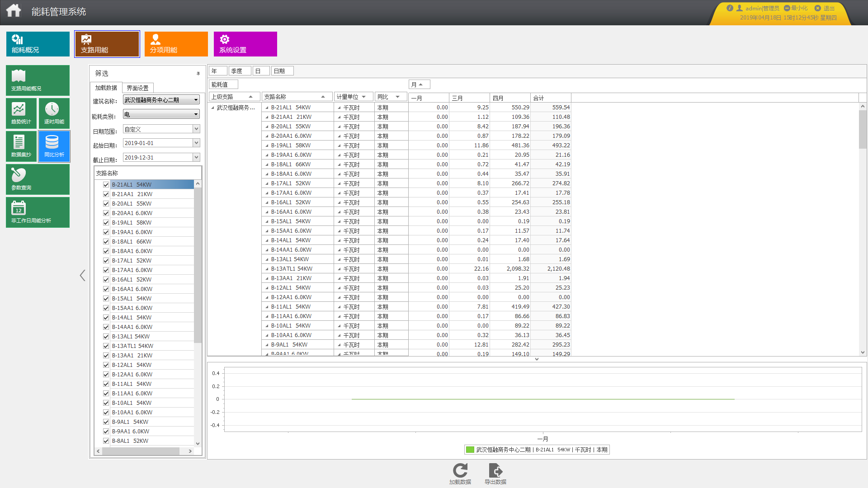Open the 逐时用能 hourly energy tile
Image resolution: width=868 pixels, height=488 pixels.
tap(54, 113)
